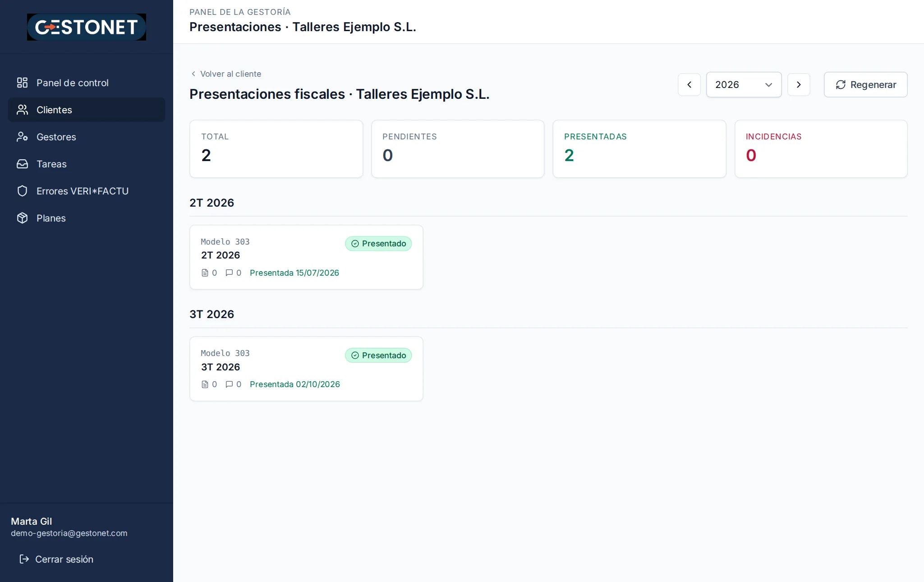Open Tareas menu item
The width and height of the screenshot is (924, 582).
[x=87, y=164]
